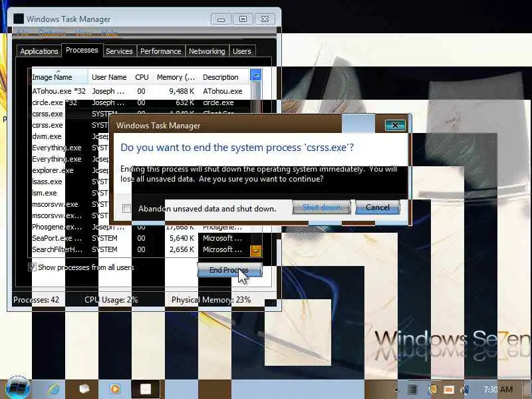532x399 pixels.
Task: Sort processes by Image Name column
Action: click(x=60, y=77)
